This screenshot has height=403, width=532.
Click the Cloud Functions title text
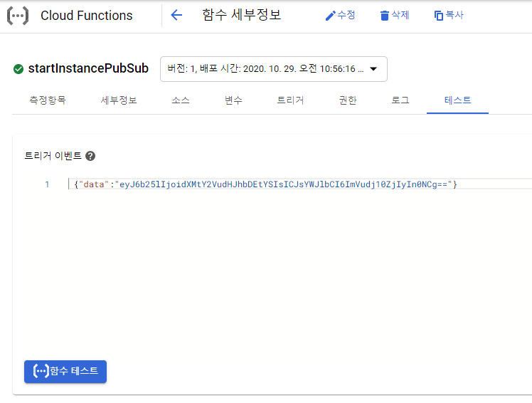pyautogui.click(x=87, y=16)
